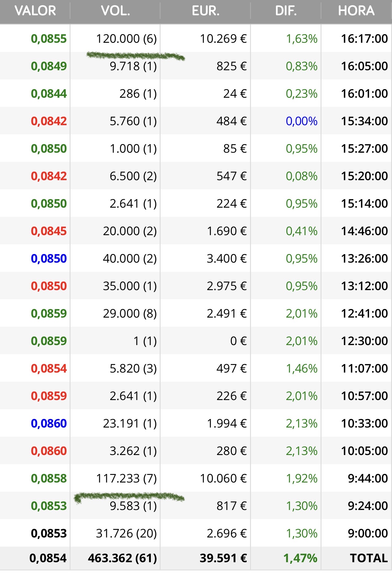Select the 10:05:00 time entry
This screenshot has height=579, width=392.
tap(365, 451)
